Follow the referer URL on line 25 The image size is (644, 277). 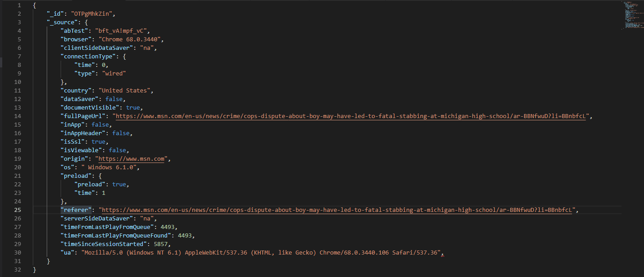click(337, 210)
